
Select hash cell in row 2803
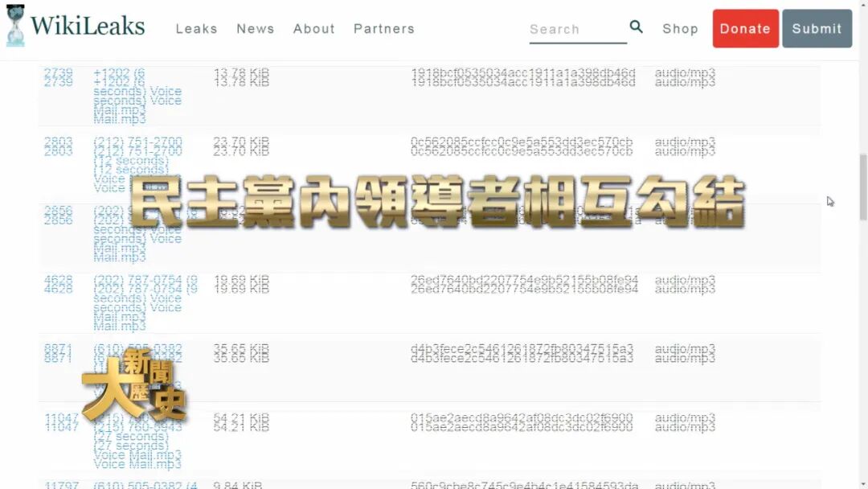pyautogui.click(x=522, y=146)
